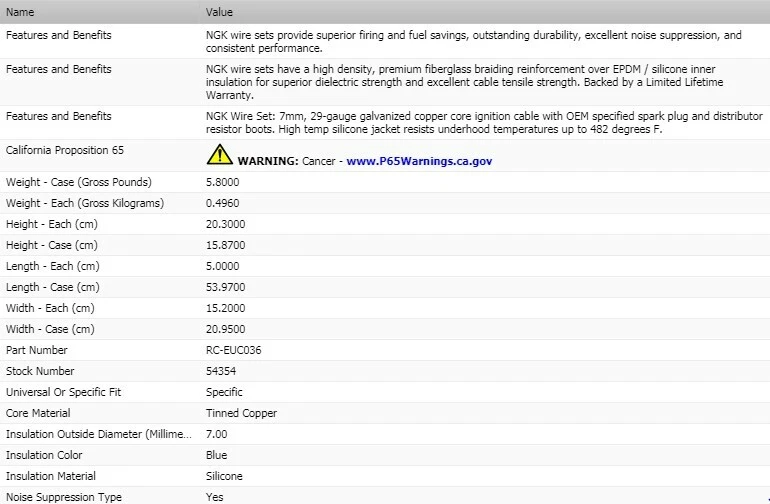Click the 7mm 29-gauge copper core description
The height and width of the screenshot is (504, 770).
coord(484,123)
